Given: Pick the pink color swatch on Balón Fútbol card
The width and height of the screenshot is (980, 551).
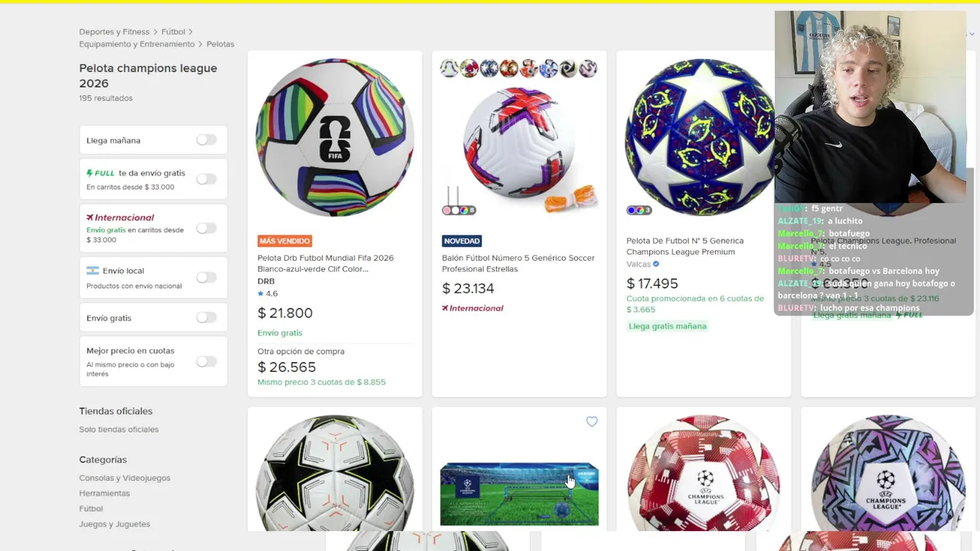Looking at the screenshot, I should click(x=446, y=210).
